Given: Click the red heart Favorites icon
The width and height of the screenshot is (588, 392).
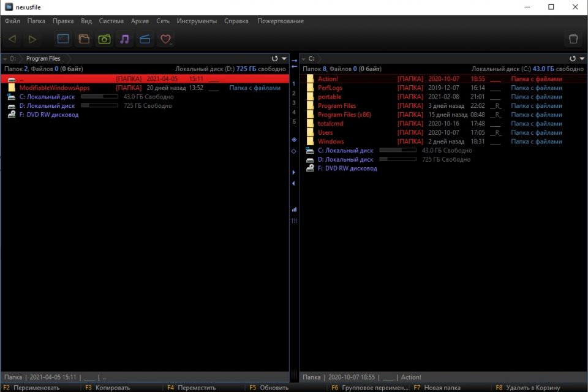Looking at the screenshot, I should coord(164,39).
